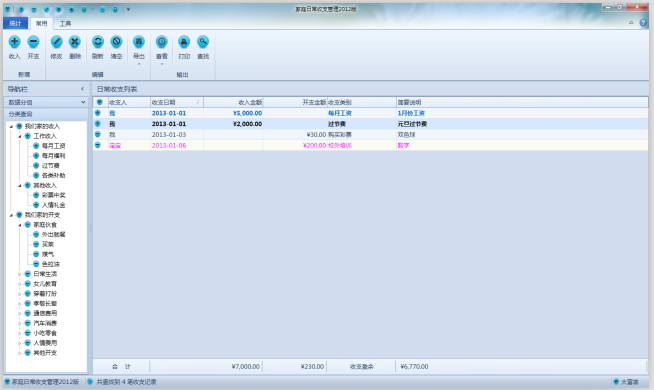
Task: Select 每月福利 in the category tree
Action: pos(53,156)
